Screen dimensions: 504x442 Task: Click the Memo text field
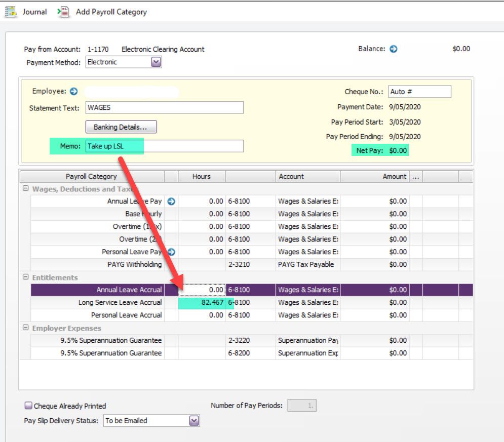[164, 146]
